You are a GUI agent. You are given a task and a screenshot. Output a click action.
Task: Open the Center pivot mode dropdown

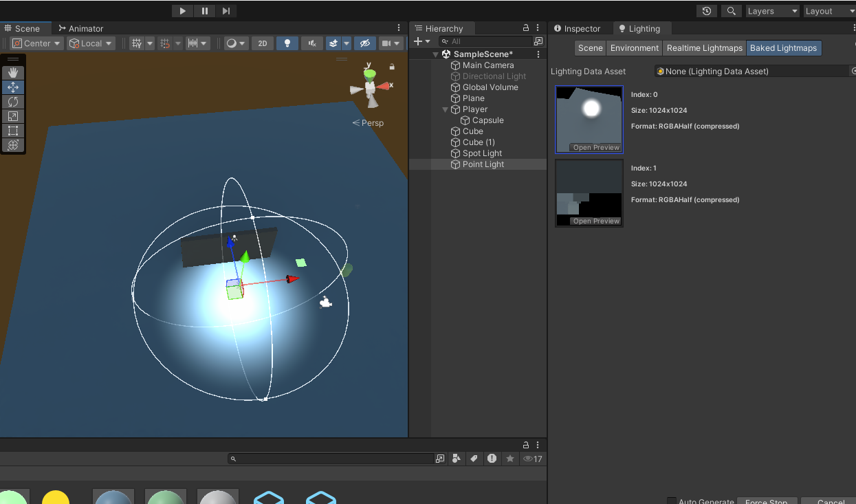coord(36,43)
